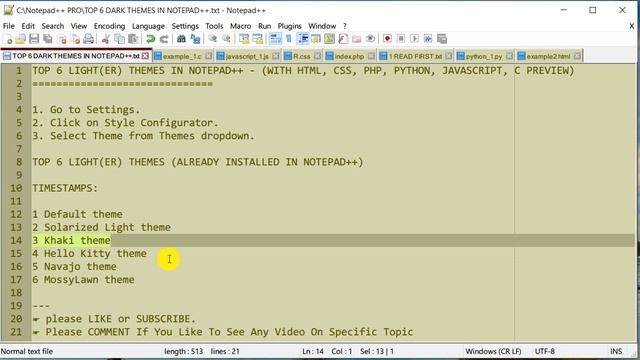640x360 pixels.
Task: Close the example_1.c tab
Action: 209,56
